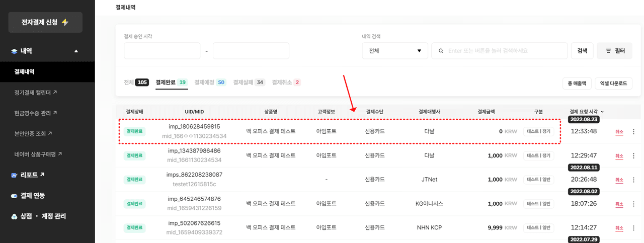Open more options for the 12:33:48 row
This screenshot has width=644, height=243.
(x=633, y=132)
